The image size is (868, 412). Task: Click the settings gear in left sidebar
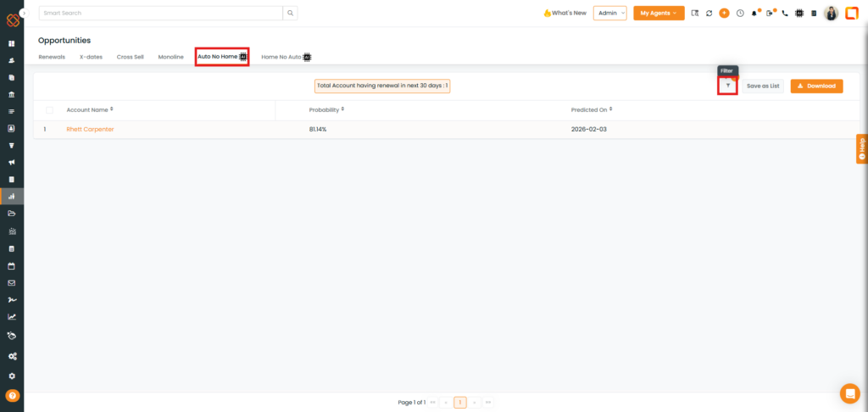(12, 376)
